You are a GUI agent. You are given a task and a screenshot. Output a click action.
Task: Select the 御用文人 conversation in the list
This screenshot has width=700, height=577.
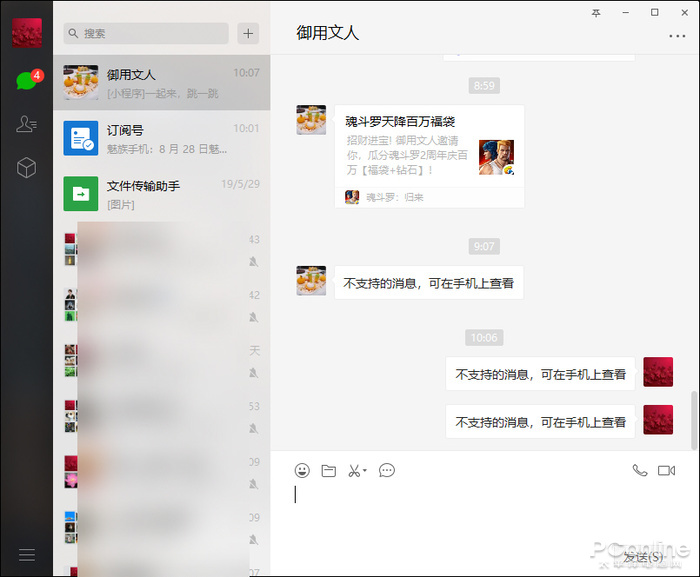[162, 83]
